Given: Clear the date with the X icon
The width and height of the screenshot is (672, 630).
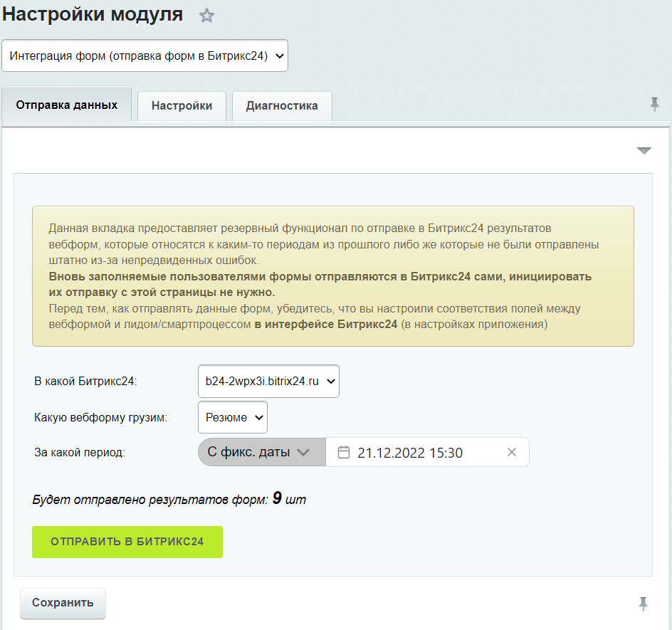Looking at the screenshot, I should pos(511,452).
